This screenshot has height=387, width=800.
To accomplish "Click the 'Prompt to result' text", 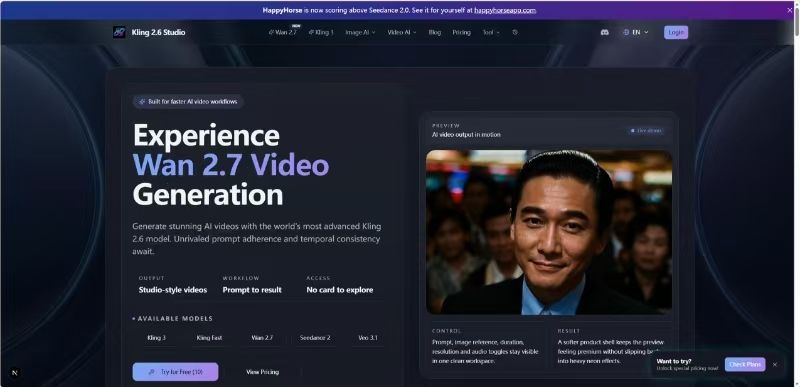I will [x=252, y=290].
